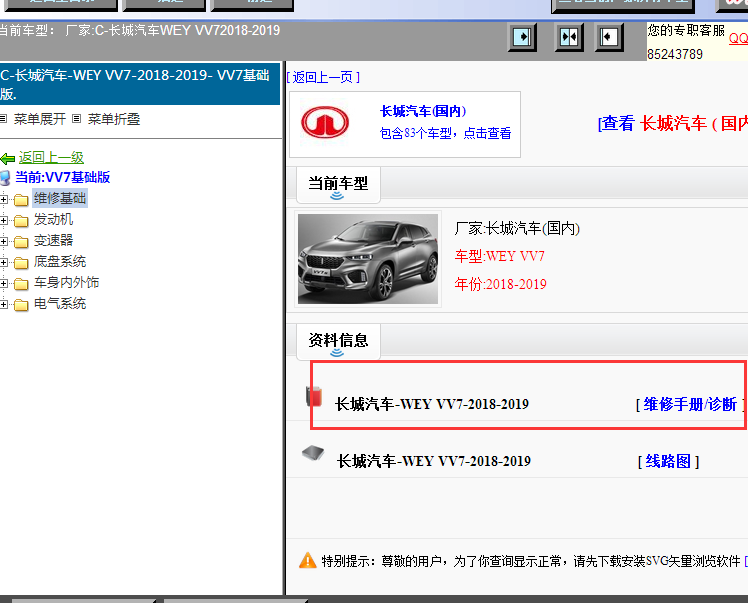748x603 pixels.
Task: Click the 菜单折叠 text
Action: coord(114,119)
